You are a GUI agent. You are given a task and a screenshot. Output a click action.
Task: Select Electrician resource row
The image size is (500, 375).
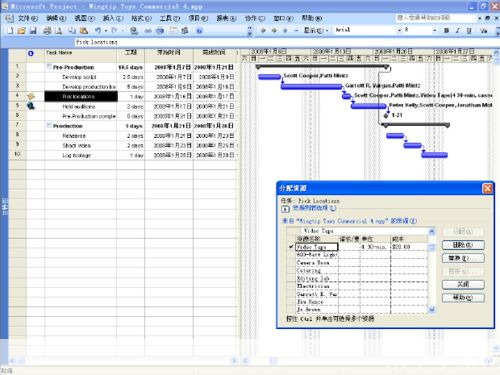pos(357,286)
